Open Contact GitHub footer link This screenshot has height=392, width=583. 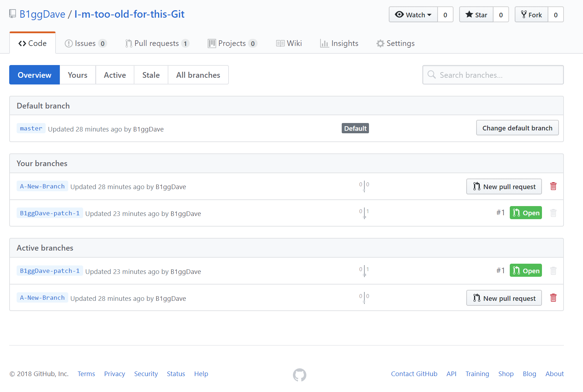[x=414, y=374]
